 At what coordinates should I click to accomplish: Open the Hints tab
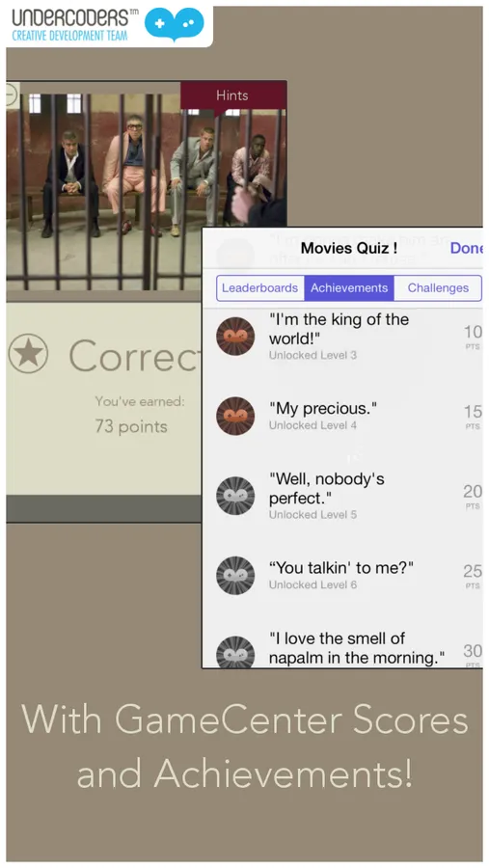[232, 95]
